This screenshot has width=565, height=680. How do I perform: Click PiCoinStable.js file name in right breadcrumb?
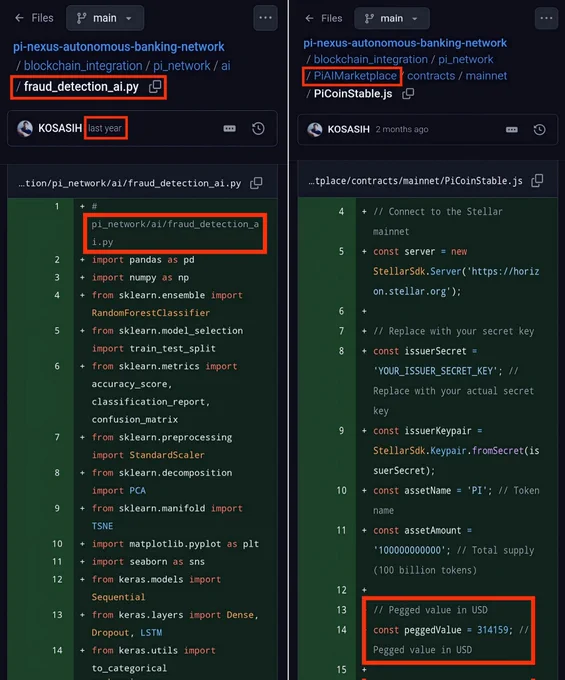click(x=353, y=94)
